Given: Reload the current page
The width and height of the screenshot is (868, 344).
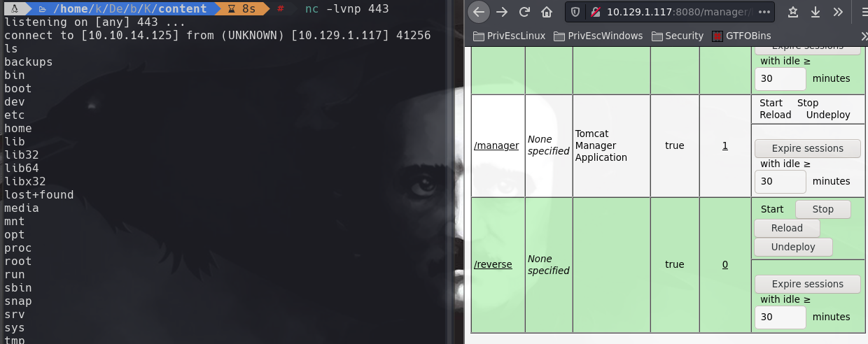Looking at the screenshot, I should (524, 12).
